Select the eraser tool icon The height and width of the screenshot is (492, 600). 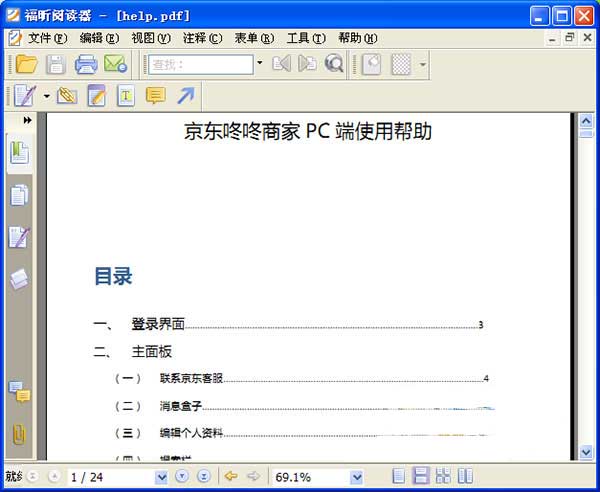67,95
